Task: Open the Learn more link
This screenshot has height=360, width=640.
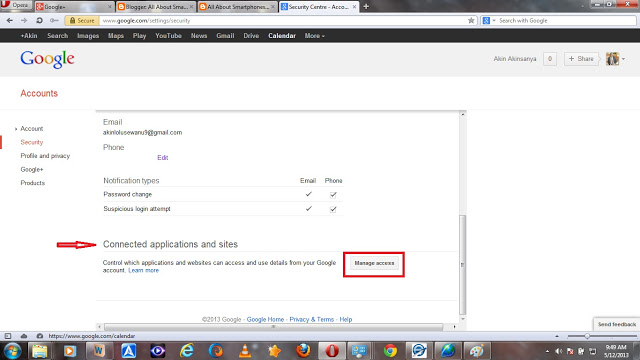Action: click(144, 270)
